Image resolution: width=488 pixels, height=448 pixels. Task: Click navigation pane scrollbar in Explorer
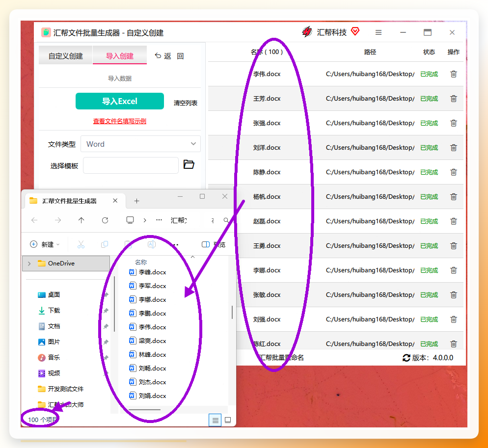tap(114, 304)
